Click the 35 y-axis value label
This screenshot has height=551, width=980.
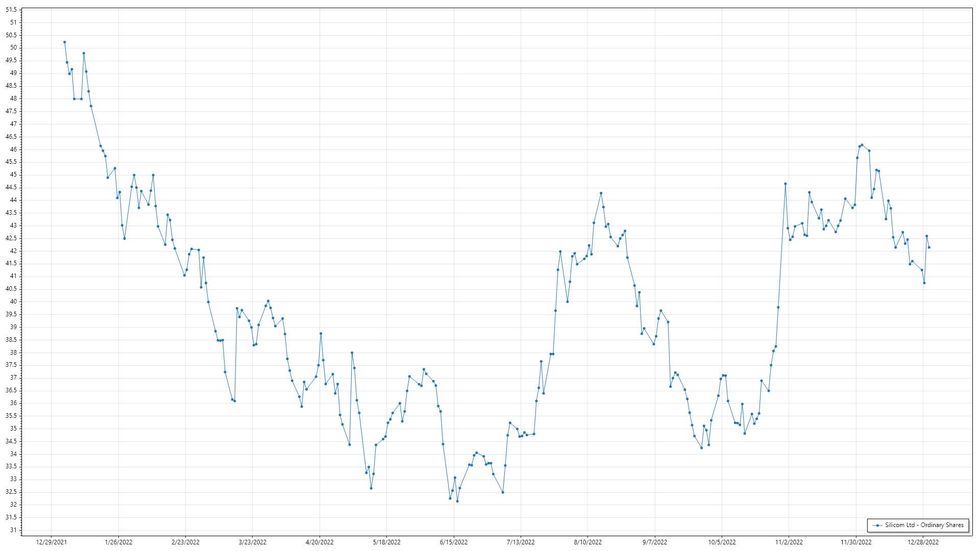(13, 429)
